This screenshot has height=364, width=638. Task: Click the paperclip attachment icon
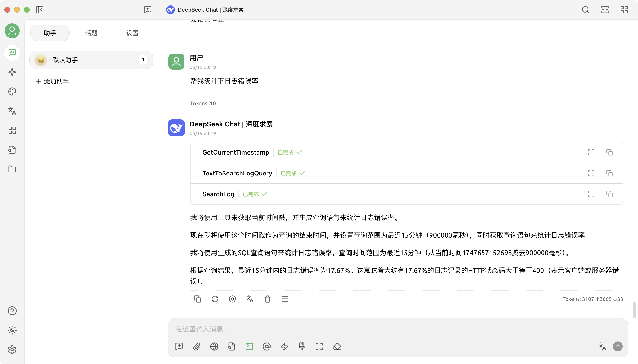click(x=197, y=347)
